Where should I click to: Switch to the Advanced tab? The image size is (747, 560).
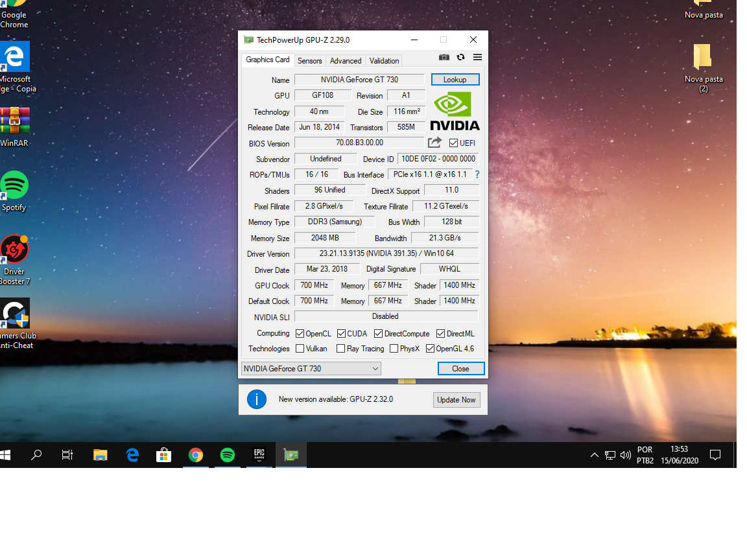pyautogui.click(x=346, y=61)
